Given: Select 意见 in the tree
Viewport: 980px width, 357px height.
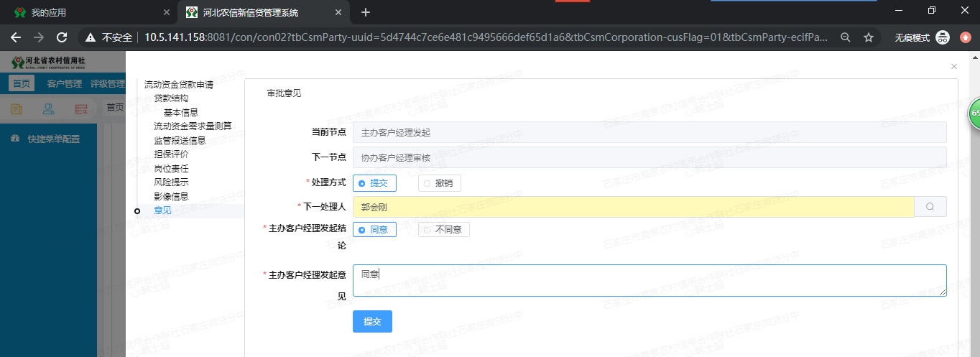Looking at the screenshot, I should click(162, 210).
